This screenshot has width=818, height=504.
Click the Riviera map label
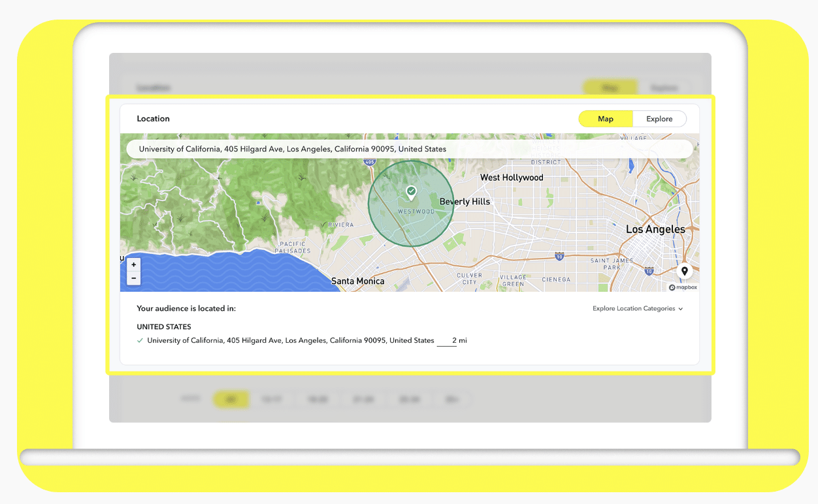tap(340, 225)
